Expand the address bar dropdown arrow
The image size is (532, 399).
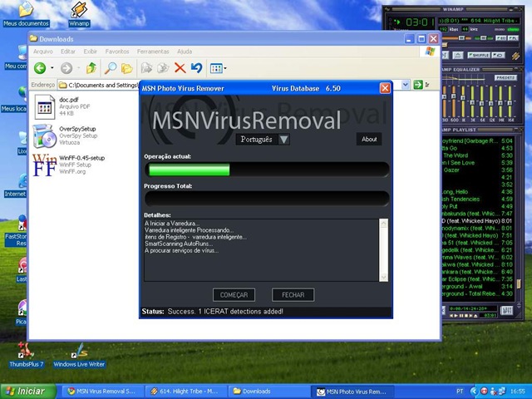tap(405, 85)
